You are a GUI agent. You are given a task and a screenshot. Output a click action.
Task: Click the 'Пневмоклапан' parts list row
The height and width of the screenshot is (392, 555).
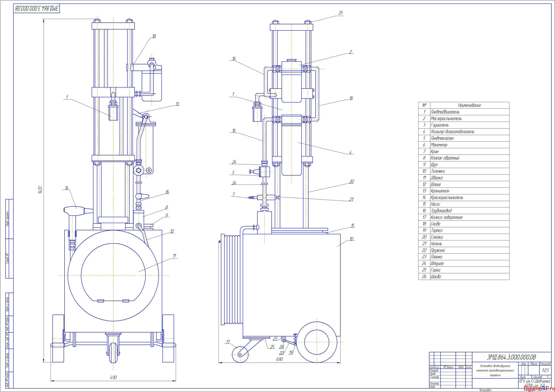464,138
